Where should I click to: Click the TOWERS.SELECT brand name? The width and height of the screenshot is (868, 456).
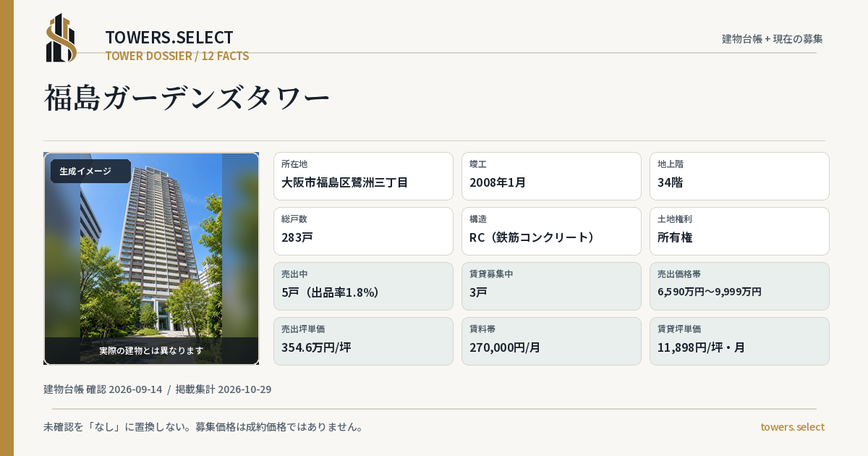coord(169,38)
